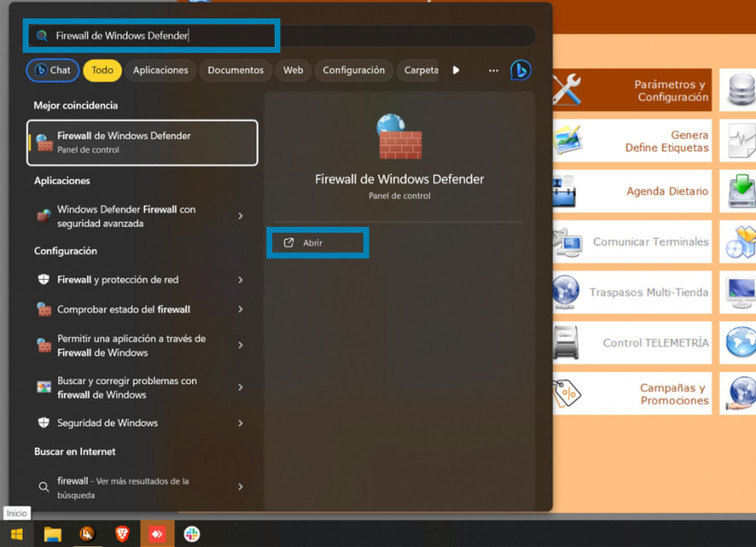
Task: Expand the Seguridad de Windows result
Action: [240, 423]
